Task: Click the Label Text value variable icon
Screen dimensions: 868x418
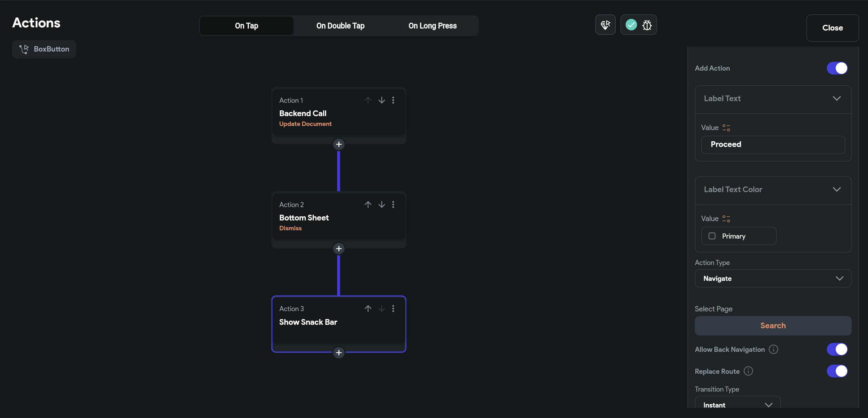Action: pos(726,128)
